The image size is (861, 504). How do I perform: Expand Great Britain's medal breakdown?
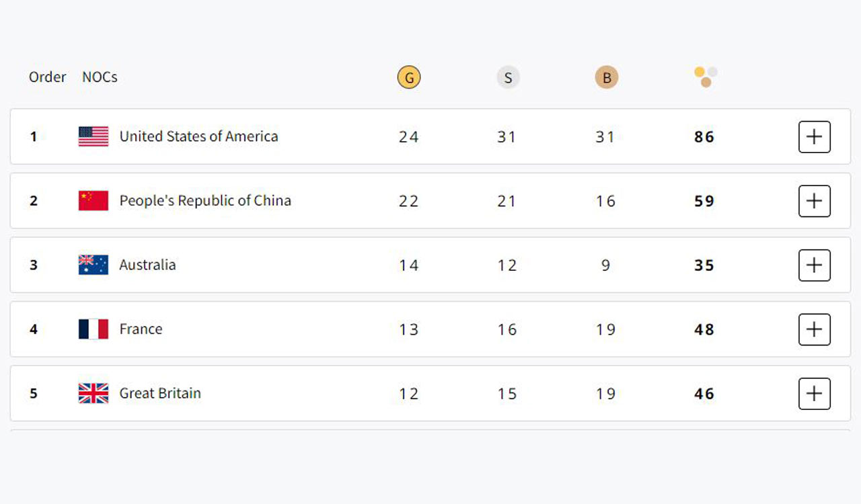pos(814,394)
